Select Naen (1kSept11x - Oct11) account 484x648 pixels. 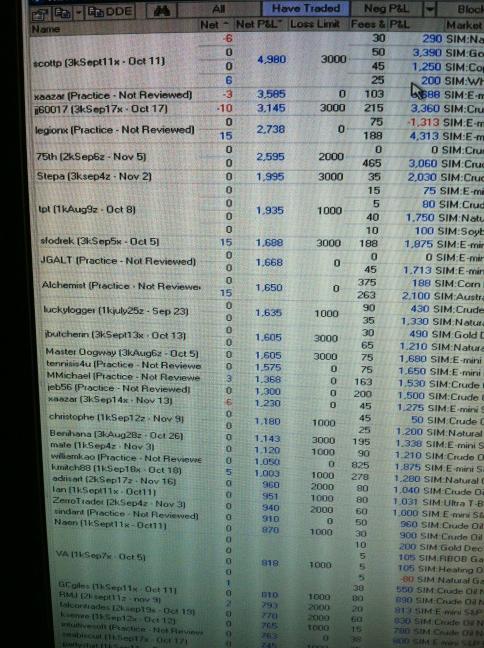click(110, 524)
